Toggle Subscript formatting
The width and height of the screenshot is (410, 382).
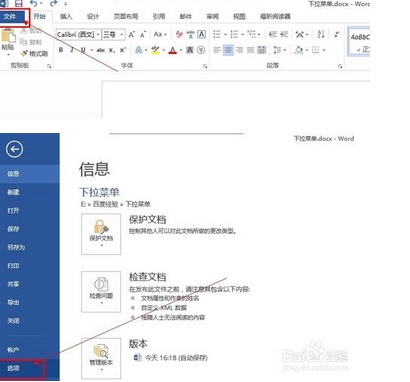click(x=112, y=50)
